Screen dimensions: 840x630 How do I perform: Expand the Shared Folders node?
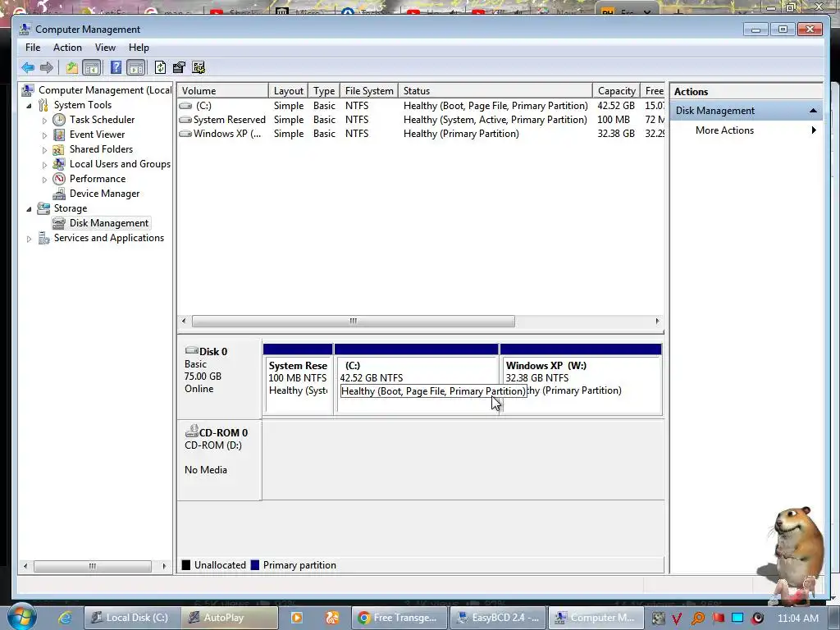[x=44, y=150]
